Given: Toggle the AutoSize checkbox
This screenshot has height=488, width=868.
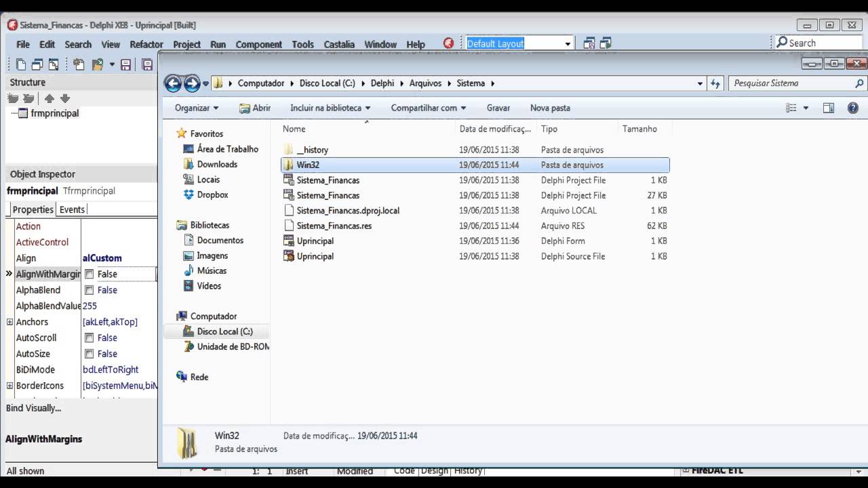Looking at the screenshot, I should coord(89,354).
